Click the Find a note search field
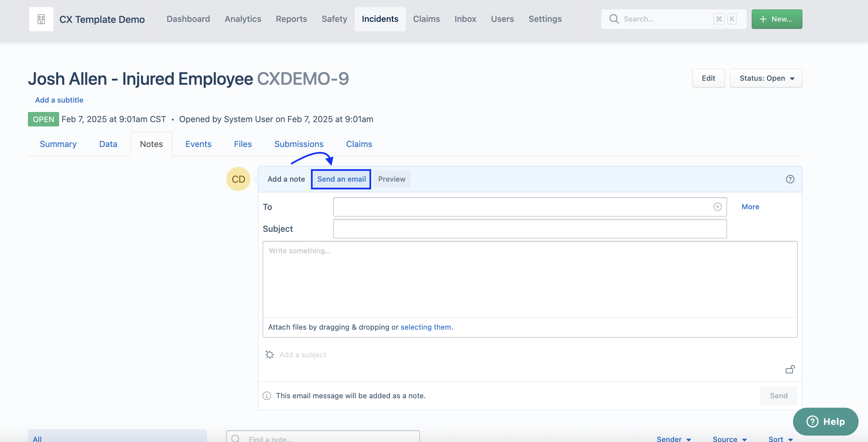The width and height of the screenshot is (868, 442). (x=323, y=437)
